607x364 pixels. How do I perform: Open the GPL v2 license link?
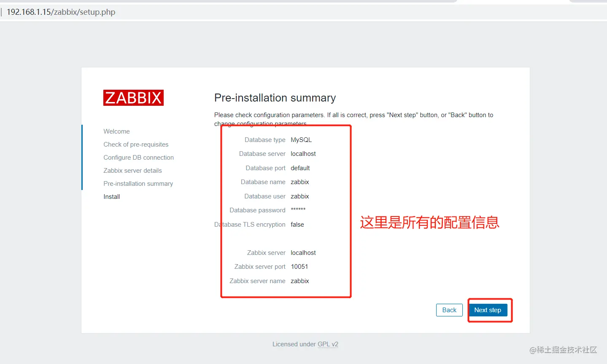pyautogui.click(x=328, y=344)
